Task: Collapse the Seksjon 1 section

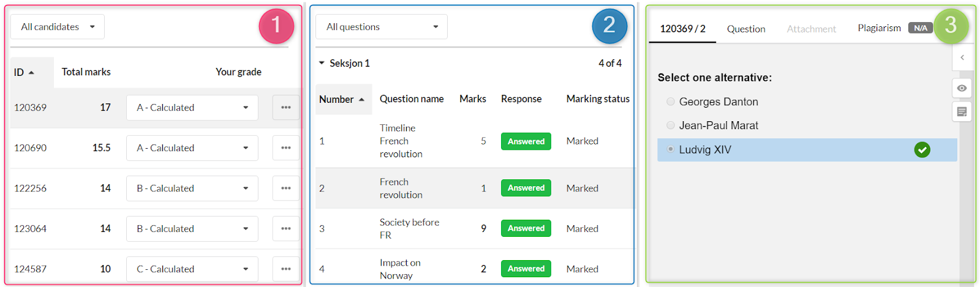Action: (x=322, y=63)
